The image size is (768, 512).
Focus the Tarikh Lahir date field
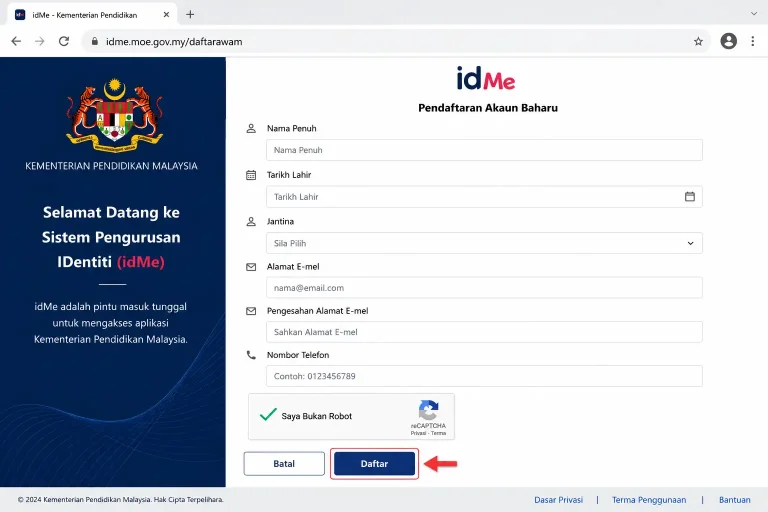pos(484,196)
